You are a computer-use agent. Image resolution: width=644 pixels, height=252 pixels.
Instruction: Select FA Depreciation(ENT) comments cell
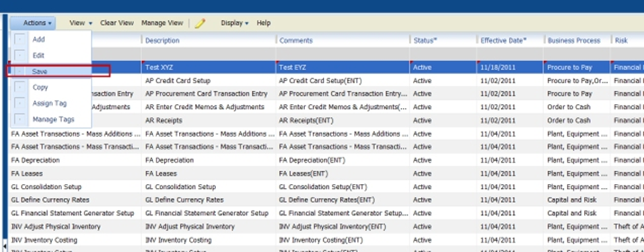(x=343, y=160)
